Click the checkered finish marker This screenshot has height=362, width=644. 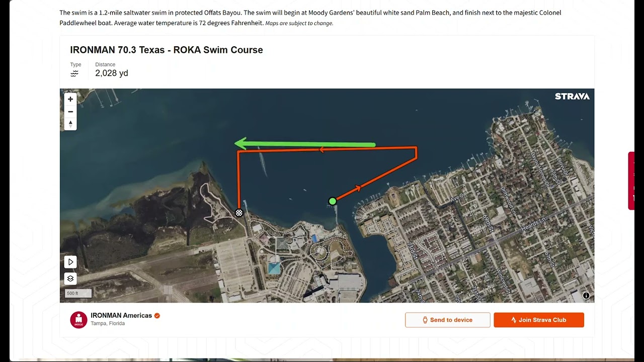239,213
